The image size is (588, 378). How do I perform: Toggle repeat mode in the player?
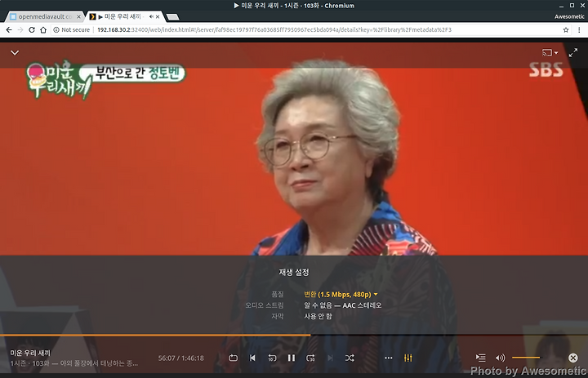pos(233,358)
